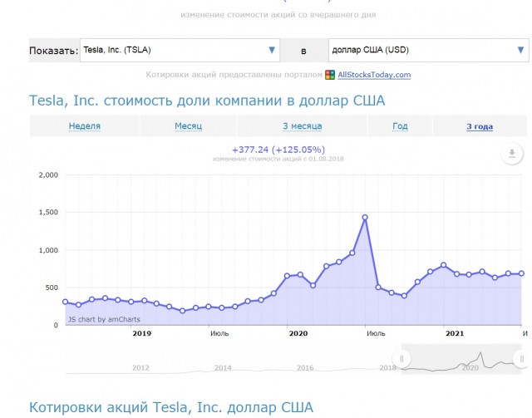532x418 pixels.
Task: Select the Год period tab
Action: 400,126
